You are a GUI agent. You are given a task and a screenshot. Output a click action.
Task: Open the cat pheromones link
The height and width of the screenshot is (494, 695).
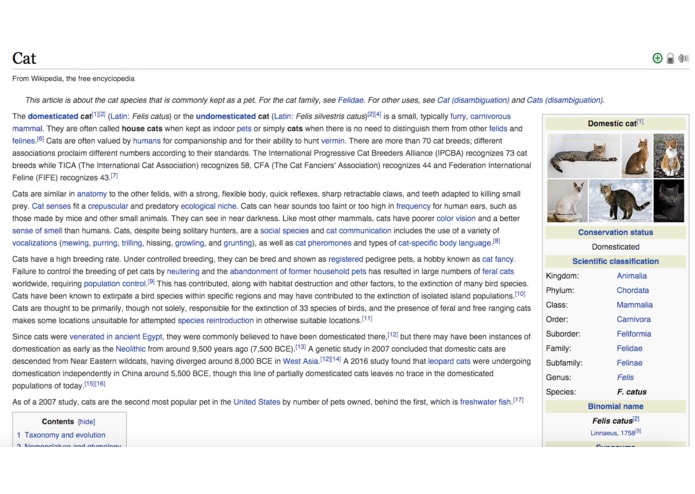(323, 243)
